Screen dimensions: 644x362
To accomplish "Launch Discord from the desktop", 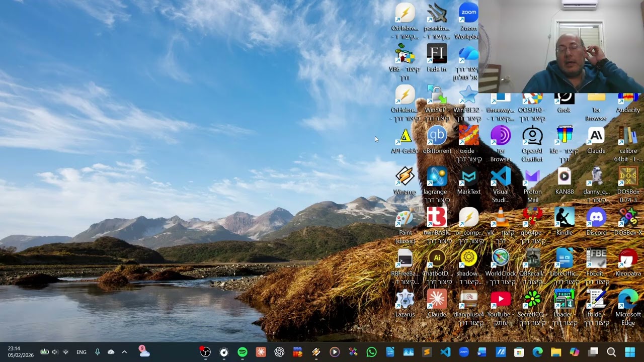I will [596, 221].
